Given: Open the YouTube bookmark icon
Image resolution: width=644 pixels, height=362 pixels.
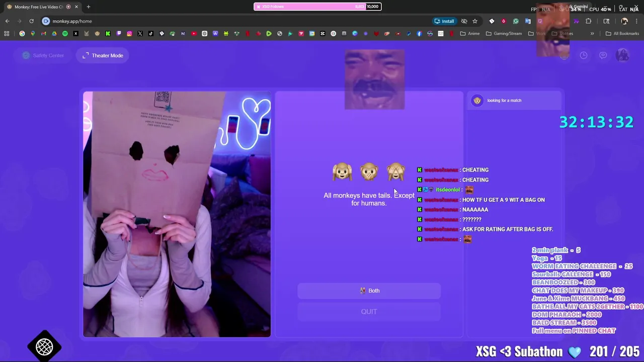Looking at the screenshot, I should (194, 34).
